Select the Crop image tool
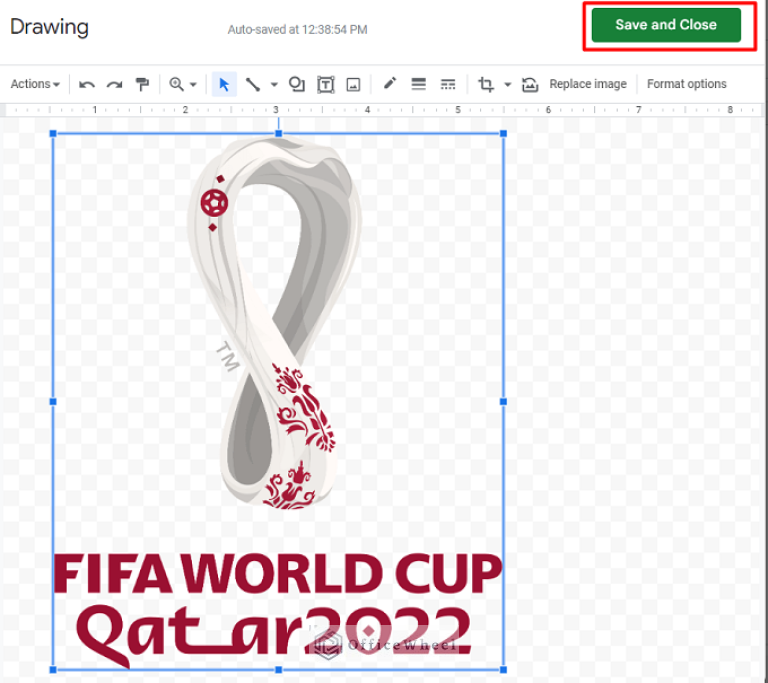Image resolution: width=768 pixels, height=683 pixels. point(487,84)
